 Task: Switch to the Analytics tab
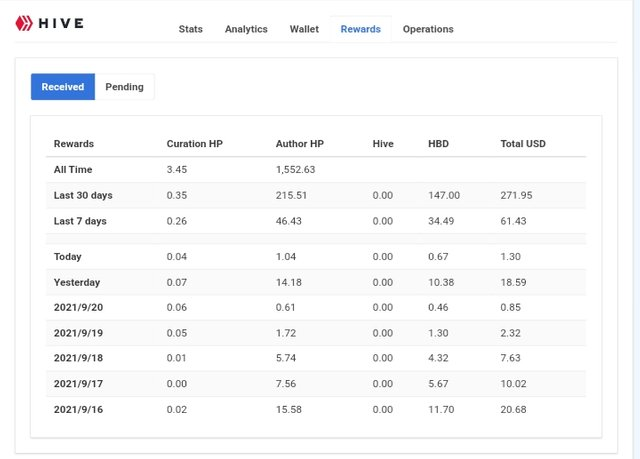point(246,29)
